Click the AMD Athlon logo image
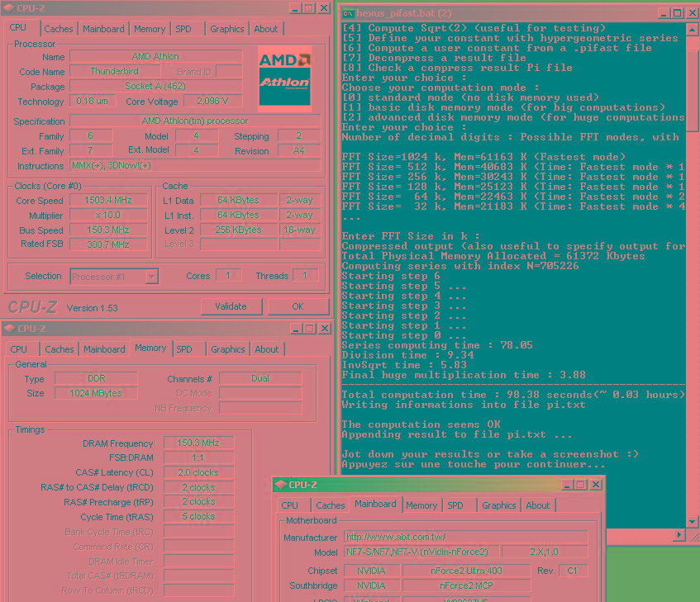The image size is (700, 602). 285,78
